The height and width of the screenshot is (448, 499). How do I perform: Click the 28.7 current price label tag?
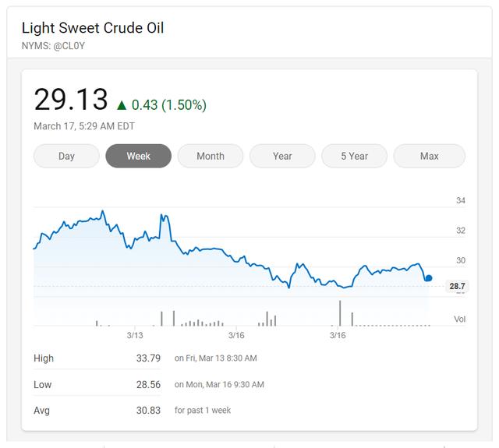coord(457,287)
